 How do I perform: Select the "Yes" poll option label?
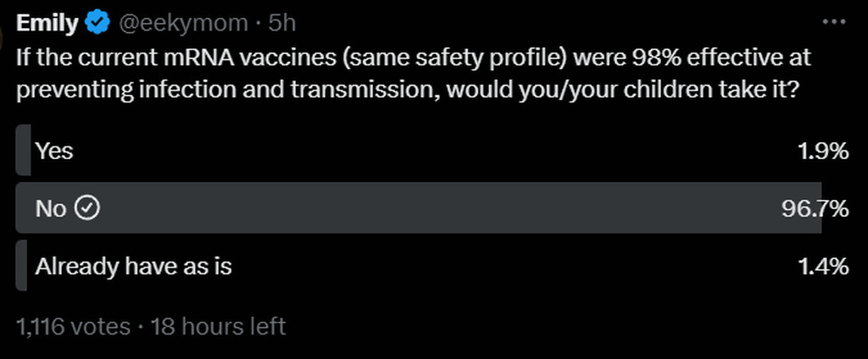[53, 151]
